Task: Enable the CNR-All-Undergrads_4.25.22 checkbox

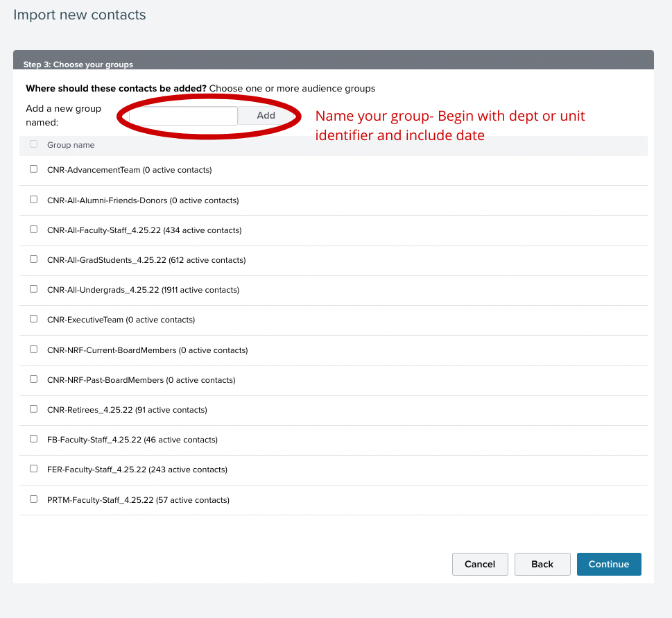Action: [x=33, y=289]
